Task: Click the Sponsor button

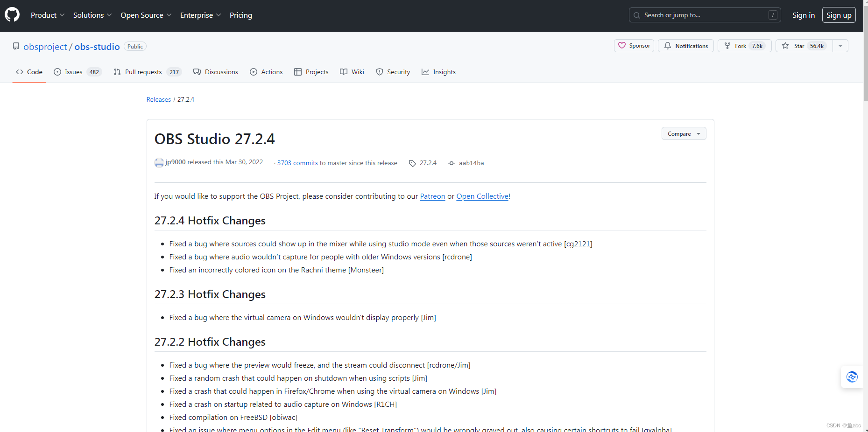Action: [634, 46]
